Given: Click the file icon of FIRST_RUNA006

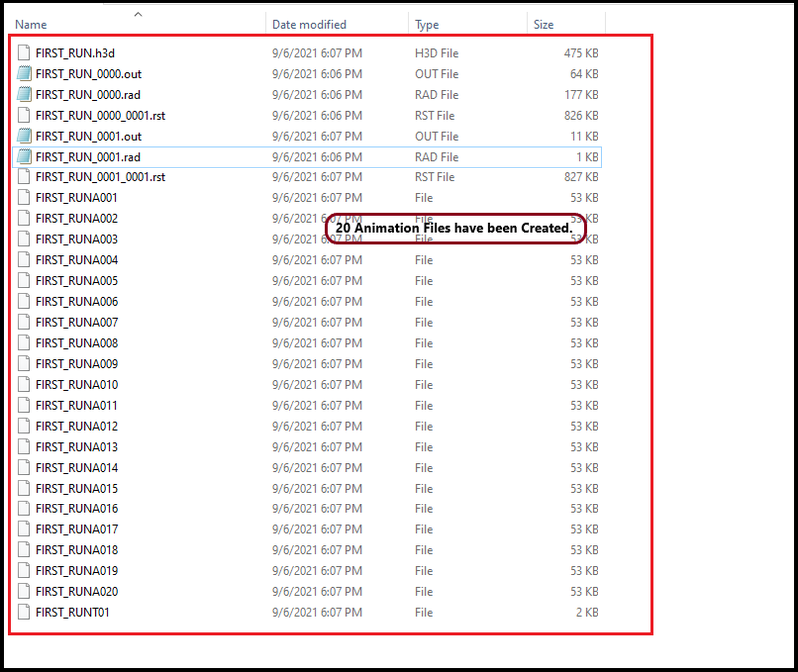Looking at the screenshot, I should tap(24, 302).
